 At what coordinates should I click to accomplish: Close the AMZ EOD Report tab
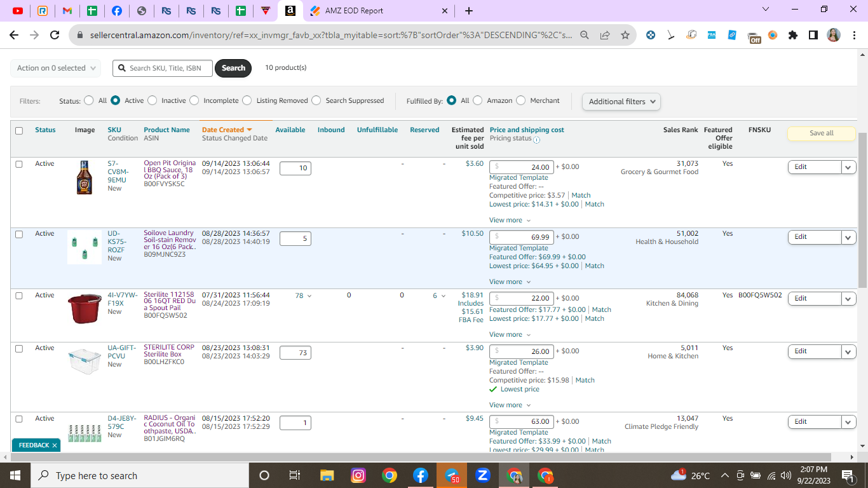pos(444,11)
